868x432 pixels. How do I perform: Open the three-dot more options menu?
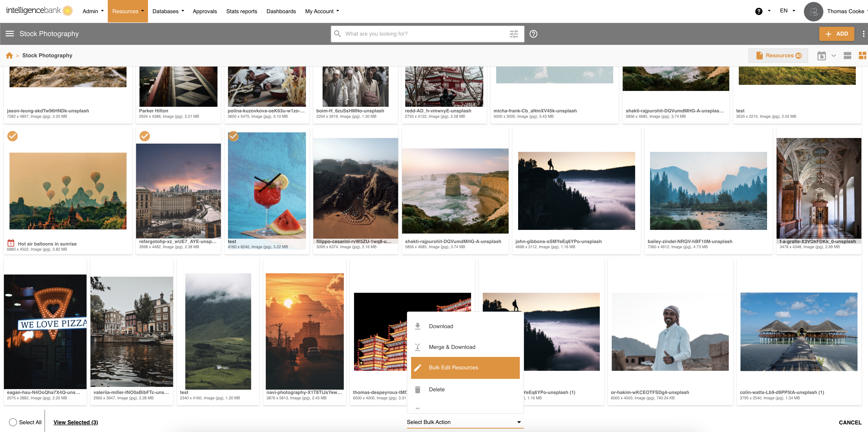coord(863,34)
